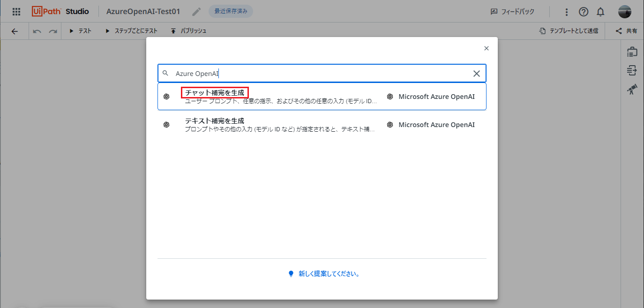The width and height of the screenshot is (644, 308).
Task: Click the ユーザー プロンプト description text
Action: coord(280,101)
